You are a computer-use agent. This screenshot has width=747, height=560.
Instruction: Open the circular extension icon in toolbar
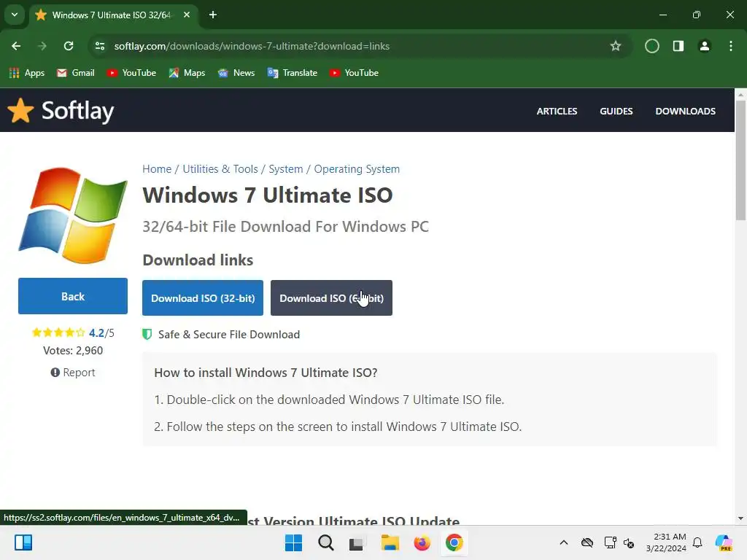651,46
